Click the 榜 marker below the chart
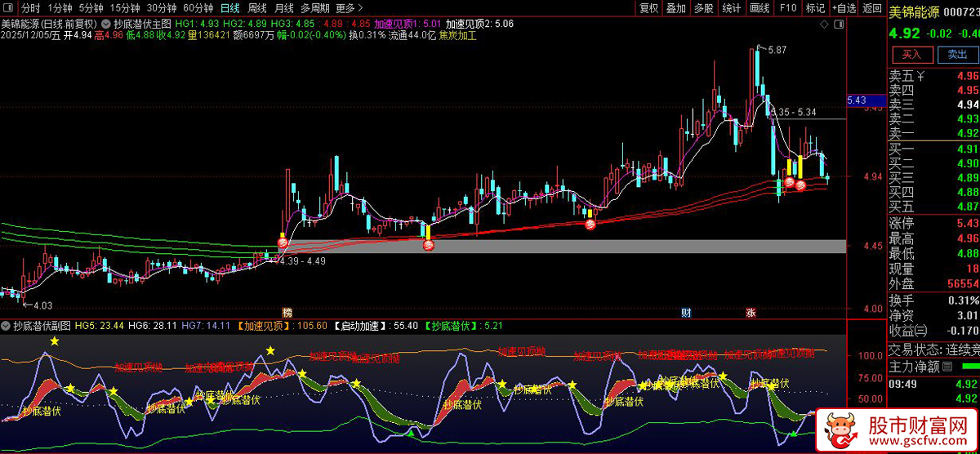980x454 pixels. click(287, 313)
